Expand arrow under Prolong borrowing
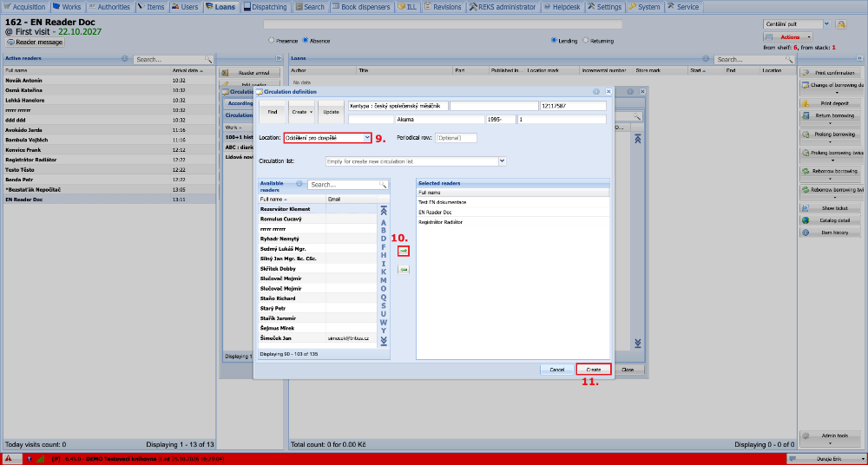868x465 pixels. point(831,141)
